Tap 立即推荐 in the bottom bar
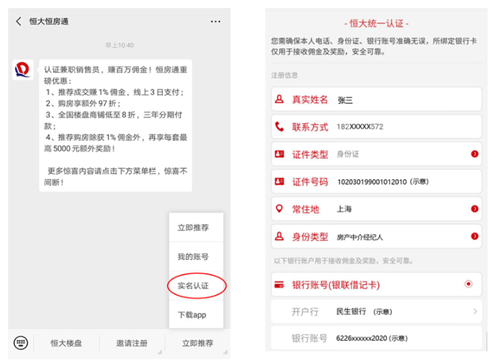The height and width of the screenshot is (363, 500). pyautogui.click(x=197, y=343)
